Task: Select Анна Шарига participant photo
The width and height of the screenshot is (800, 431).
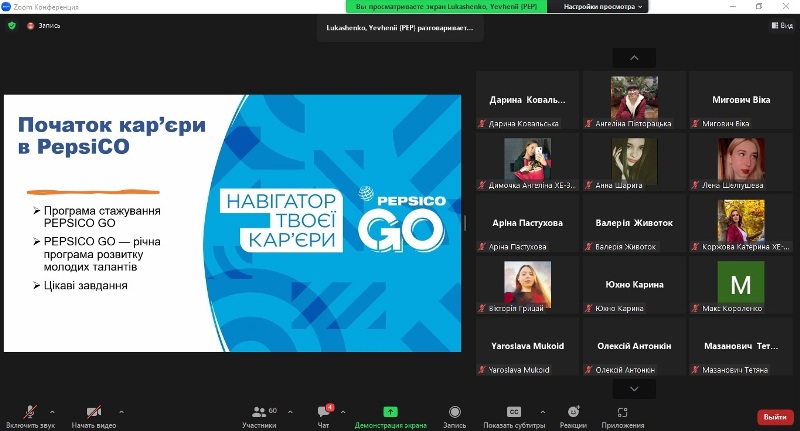Action: (x=634, y=160)
